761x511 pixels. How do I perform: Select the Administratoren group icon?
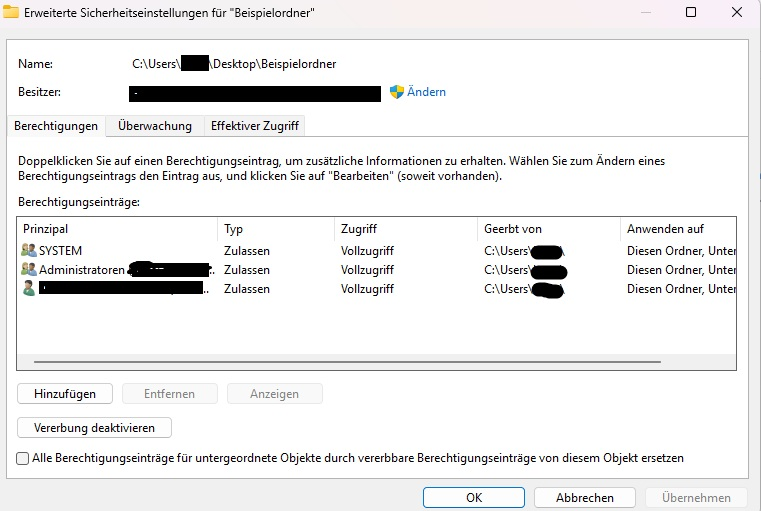tap(29, 269)
